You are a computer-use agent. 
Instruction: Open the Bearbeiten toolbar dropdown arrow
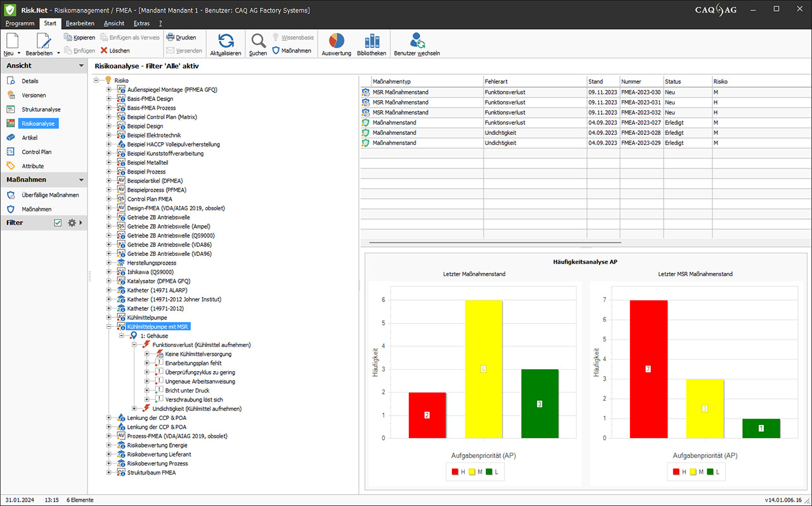click(x=58, y=54)
